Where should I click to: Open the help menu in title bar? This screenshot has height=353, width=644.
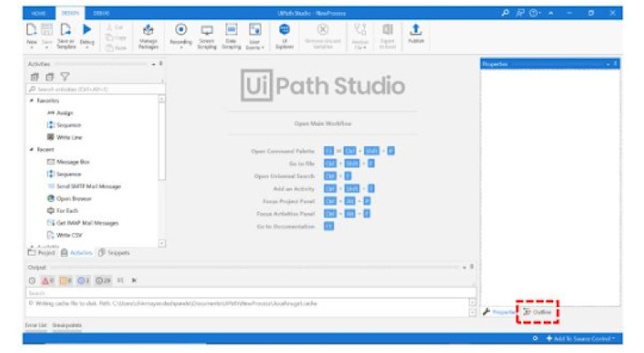click(535, 13)
